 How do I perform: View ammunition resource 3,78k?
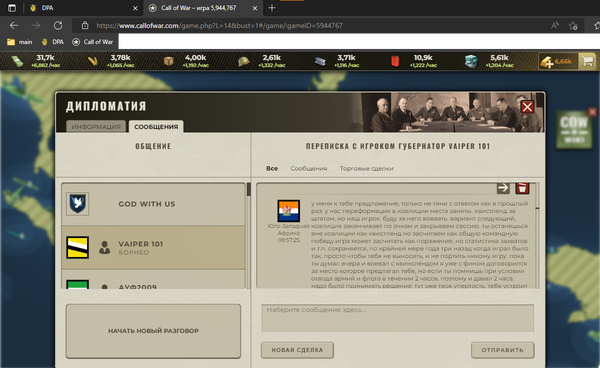pyautogui.click(x=111, y=61)
